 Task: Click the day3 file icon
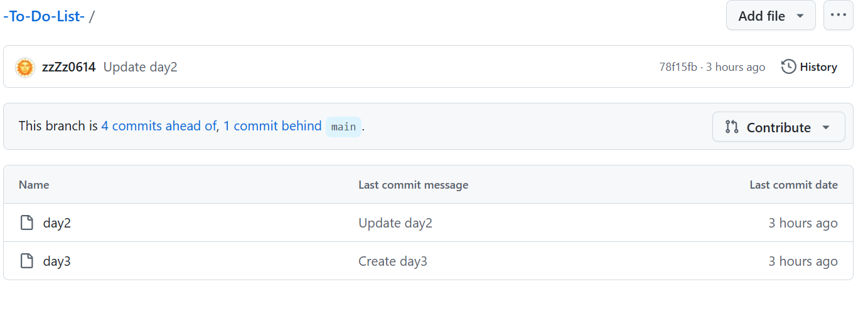(26, 261)
